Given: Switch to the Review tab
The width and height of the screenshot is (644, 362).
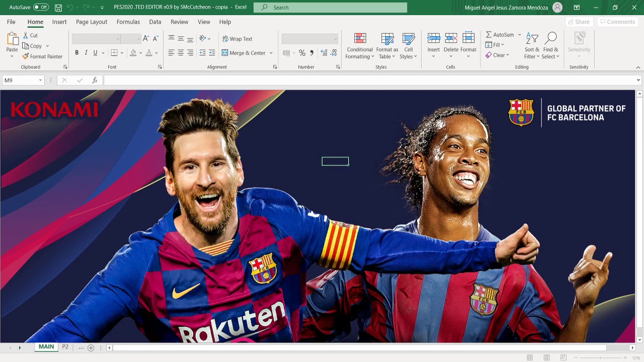Looking at the screenshot, I should click(x=179, y=22).
